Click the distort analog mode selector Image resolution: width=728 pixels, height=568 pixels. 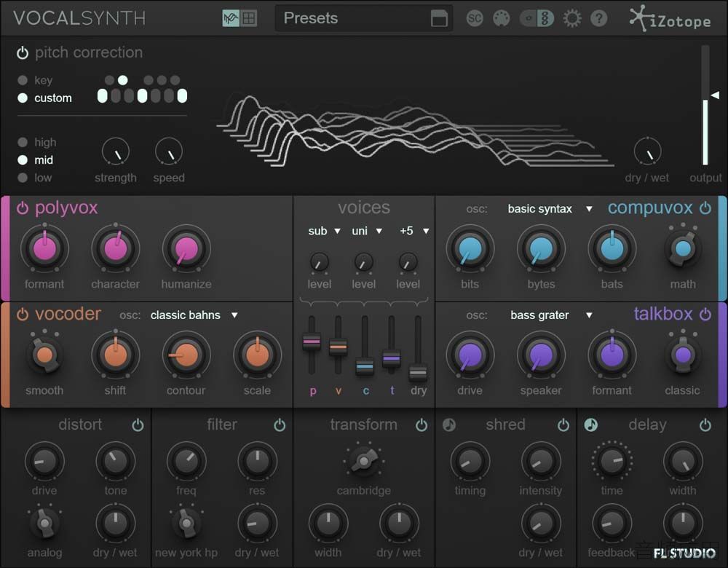coord(44,524)
